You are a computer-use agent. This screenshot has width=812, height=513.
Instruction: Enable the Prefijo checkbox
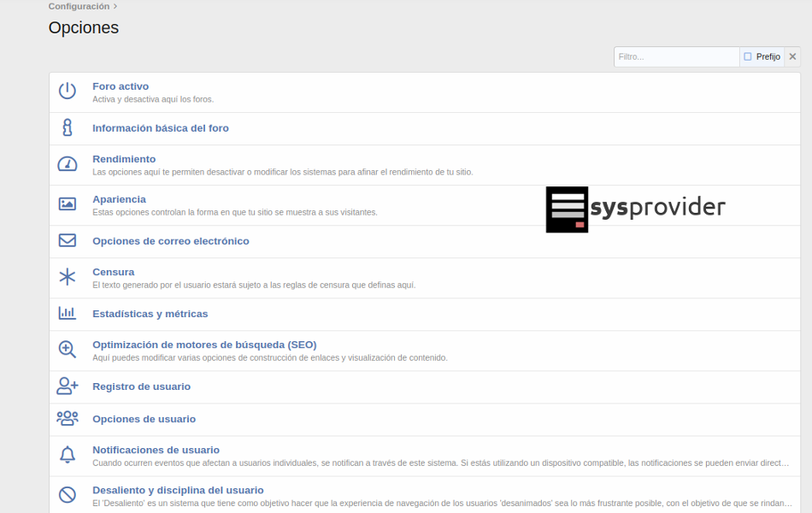tap(748, 57)
